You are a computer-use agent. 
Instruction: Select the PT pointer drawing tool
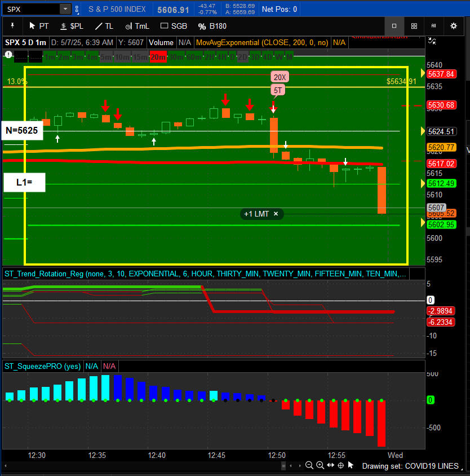point(39,26)
